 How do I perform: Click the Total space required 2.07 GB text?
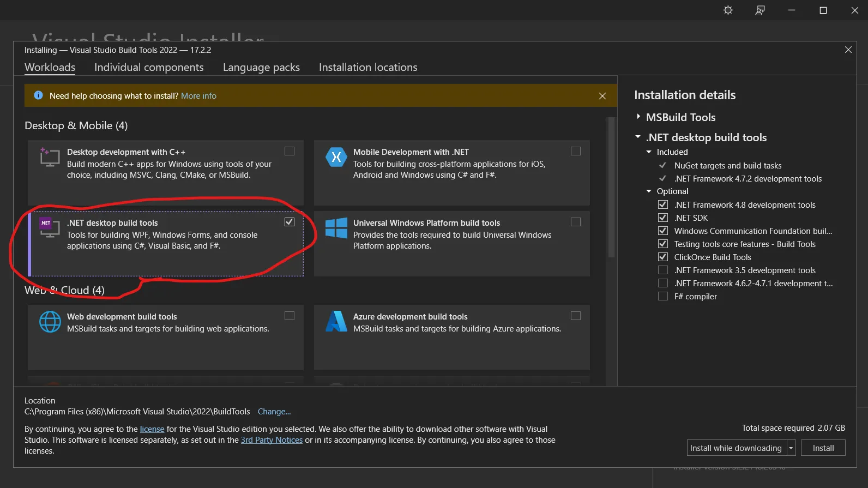(793, 428)
